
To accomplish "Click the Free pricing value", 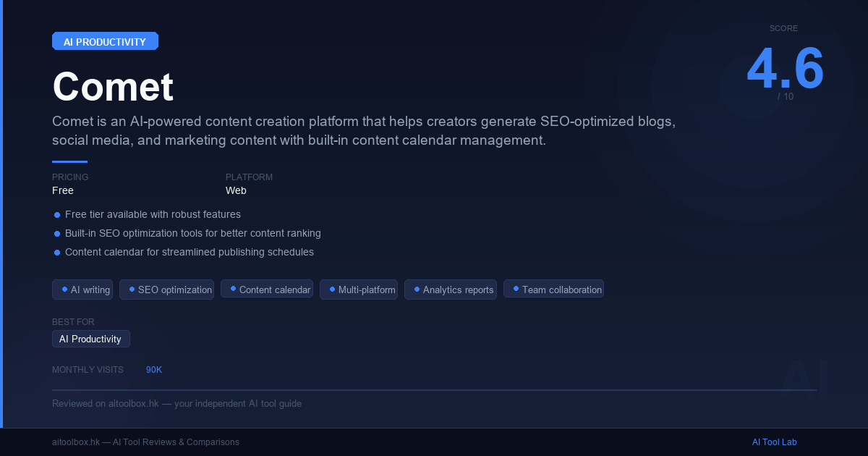I will [x=63, y=190].
